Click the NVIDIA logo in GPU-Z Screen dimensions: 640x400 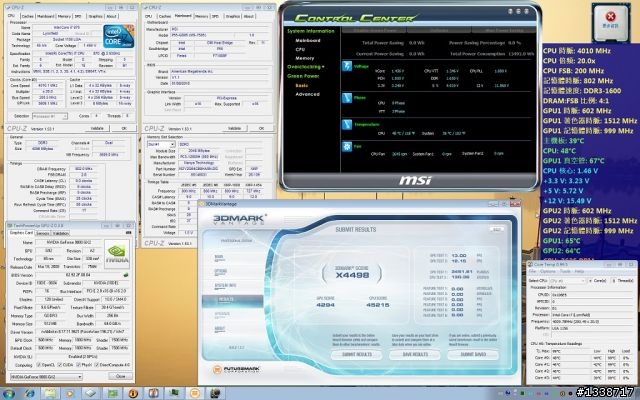[x=117, y=254]
